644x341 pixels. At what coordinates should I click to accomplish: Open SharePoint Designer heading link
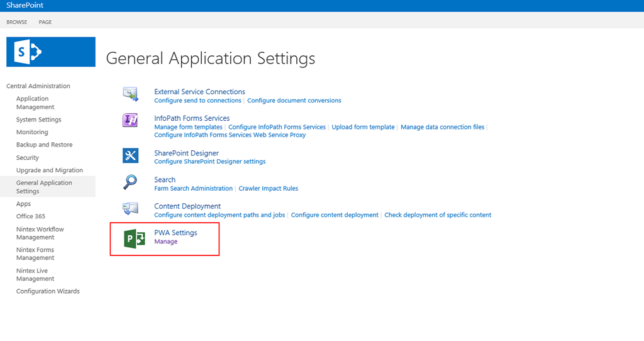tap(186, 153)
